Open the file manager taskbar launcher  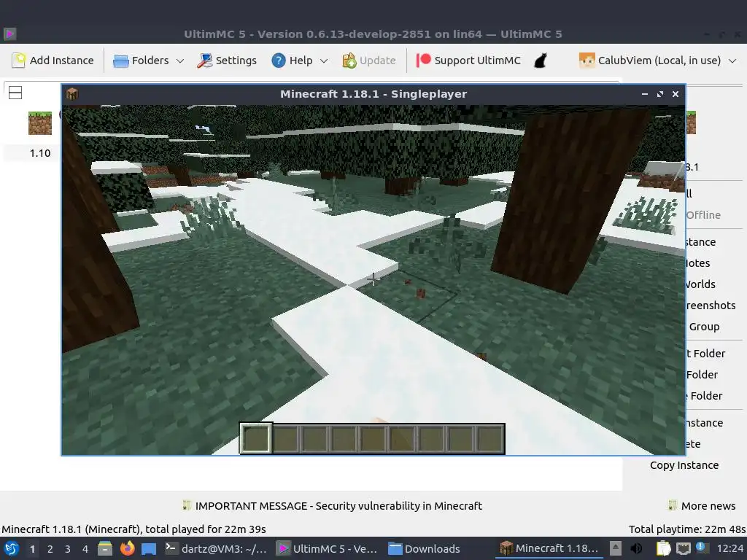[105, 548]
